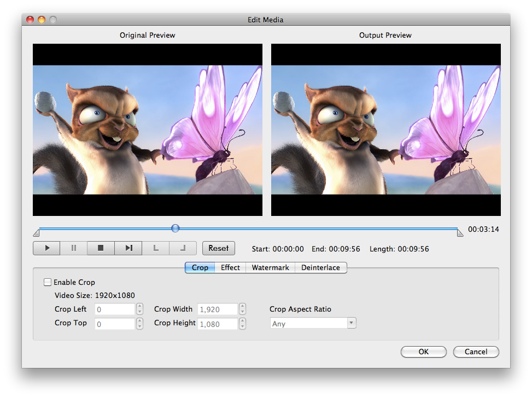Image resolution: width=532 pixels, height=398 pixels.
Task: Stop the video playback
Action: coord(101,248)
